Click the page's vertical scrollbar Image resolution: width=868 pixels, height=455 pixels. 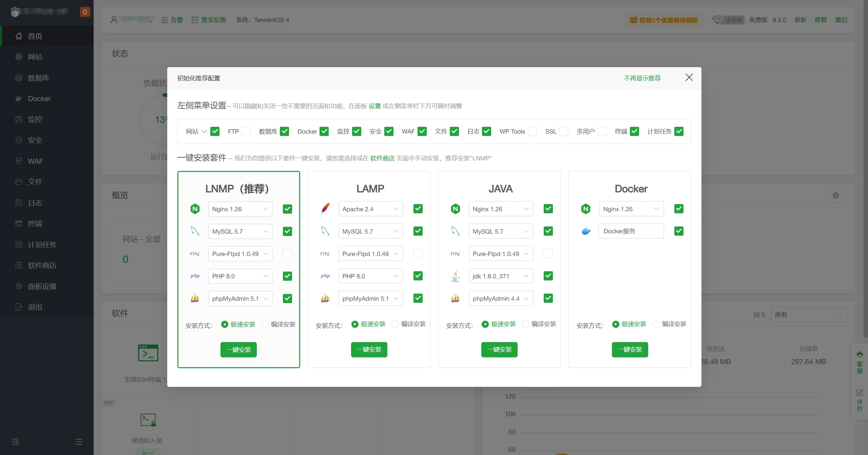[865, 170]
